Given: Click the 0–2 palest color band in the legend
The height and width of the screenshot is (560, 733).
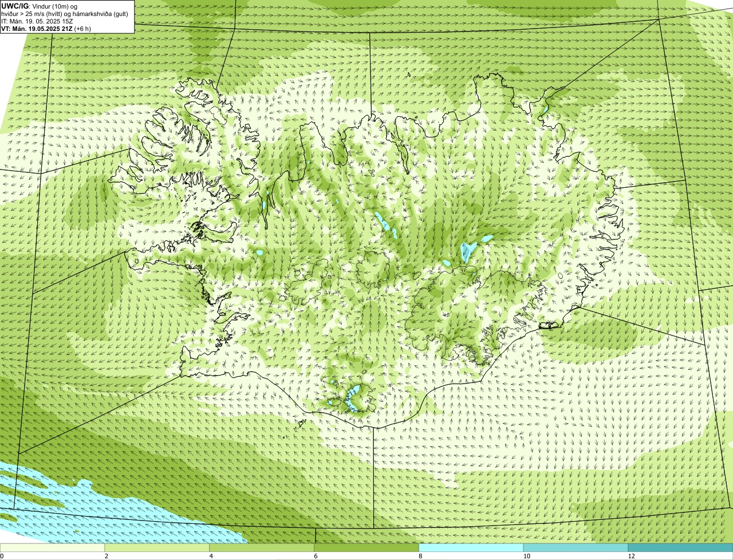Looking at the screenshot, I should 53,548.
